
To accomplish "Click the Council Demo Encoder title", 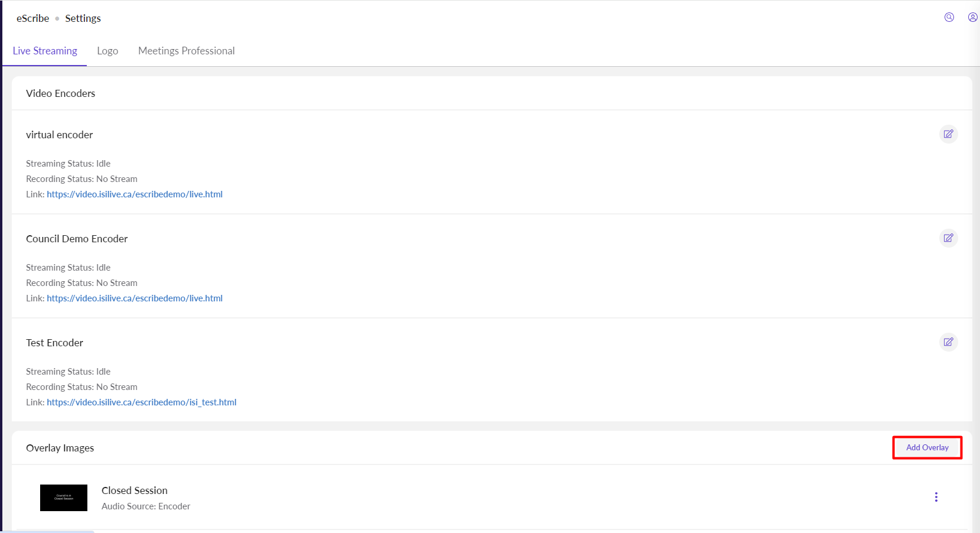I will click(77, 239).
